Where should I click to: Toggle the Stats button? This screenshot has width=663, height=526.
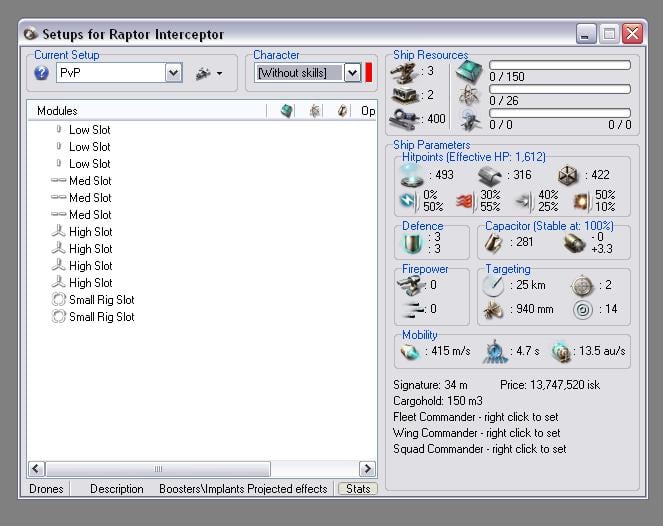(x=357, y=489)
